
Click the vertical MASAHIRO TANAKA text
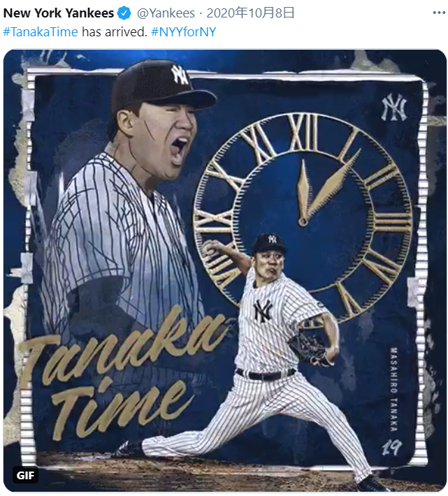393,390
